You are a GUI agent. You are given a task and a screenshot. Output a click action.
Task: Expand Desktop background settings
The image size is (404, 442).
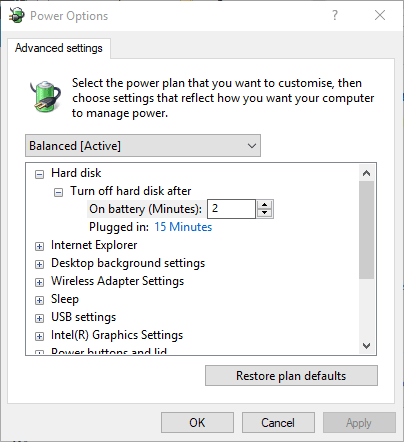[x=39, y=264]
